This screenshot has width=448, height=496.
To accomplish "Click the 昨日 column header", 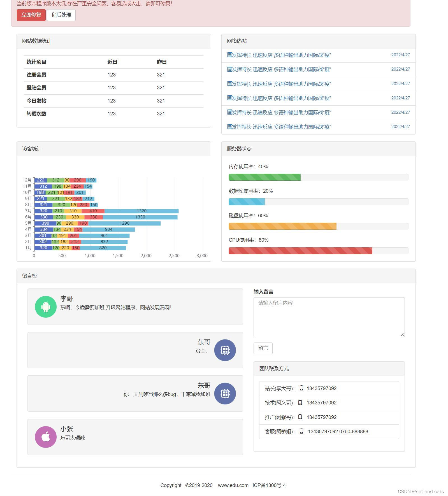I will [162, 62].
